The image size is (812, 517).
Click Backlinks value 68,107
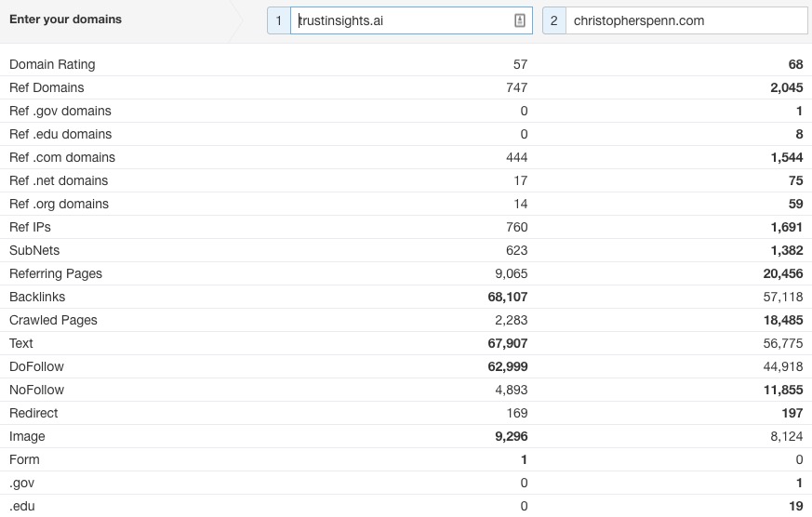coord(508,297)
